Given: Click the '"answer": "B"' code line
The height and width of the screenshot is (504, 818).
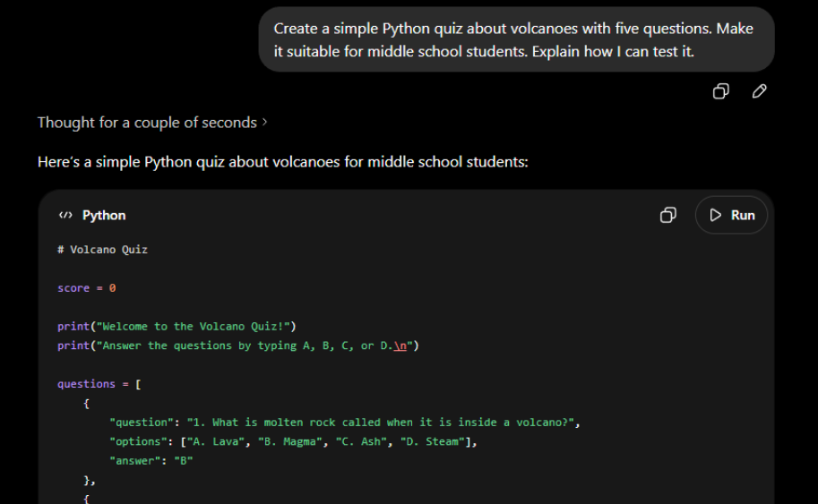Looking at the screenshot, I should [151, 461].
